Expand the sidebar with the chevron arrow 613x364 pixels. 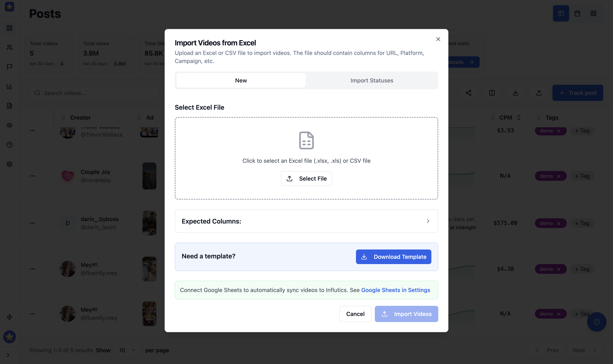(8, 355)
